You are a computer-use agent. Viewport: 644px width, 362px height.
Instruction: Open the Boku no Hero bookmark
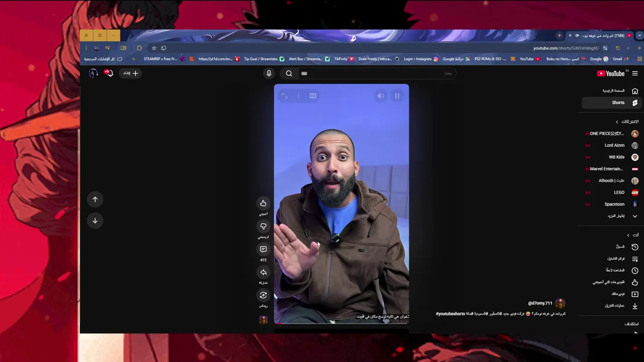[566, 59]
